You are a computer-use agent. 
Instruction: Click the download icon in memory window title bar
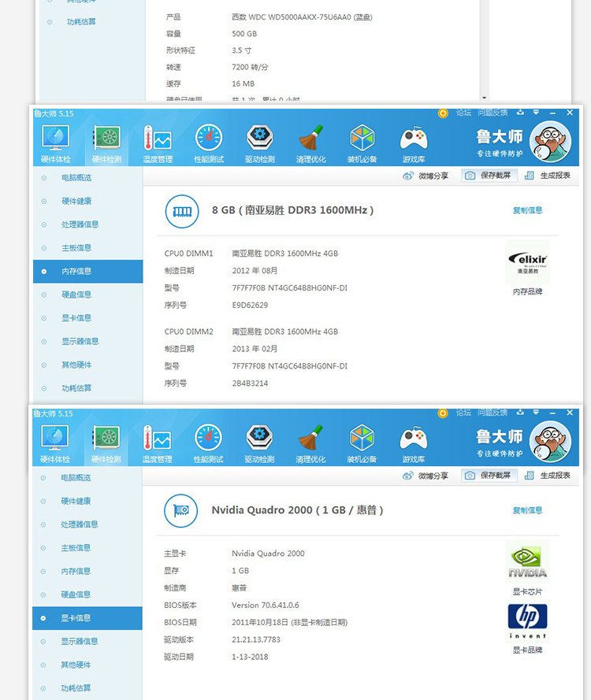[x=520, y=113]
